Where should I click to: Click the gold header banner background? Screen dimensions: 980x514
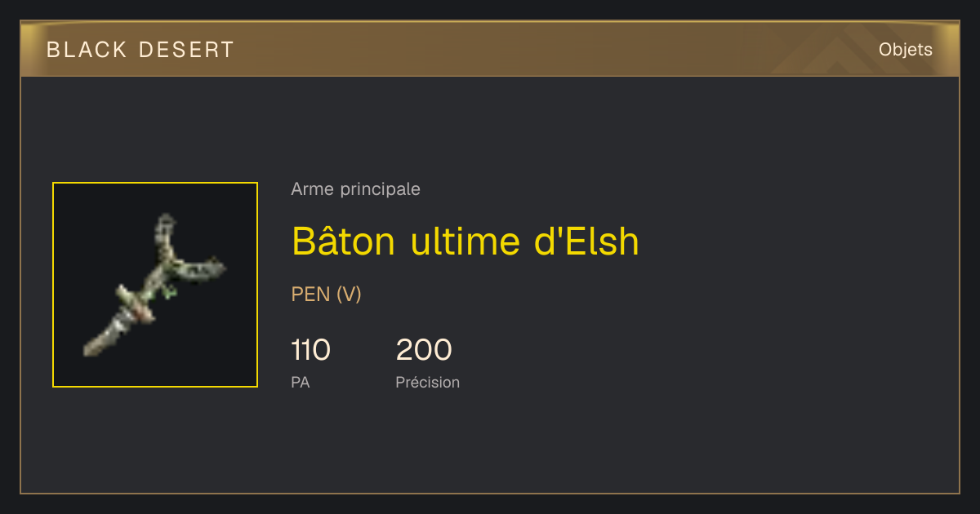tap(490, 50)
